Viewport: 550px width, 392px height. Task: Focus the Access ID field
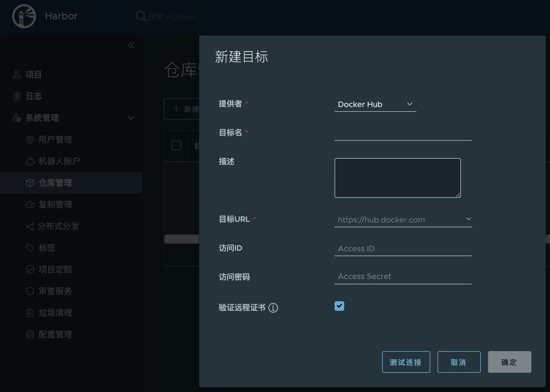(x=403, y=249)
